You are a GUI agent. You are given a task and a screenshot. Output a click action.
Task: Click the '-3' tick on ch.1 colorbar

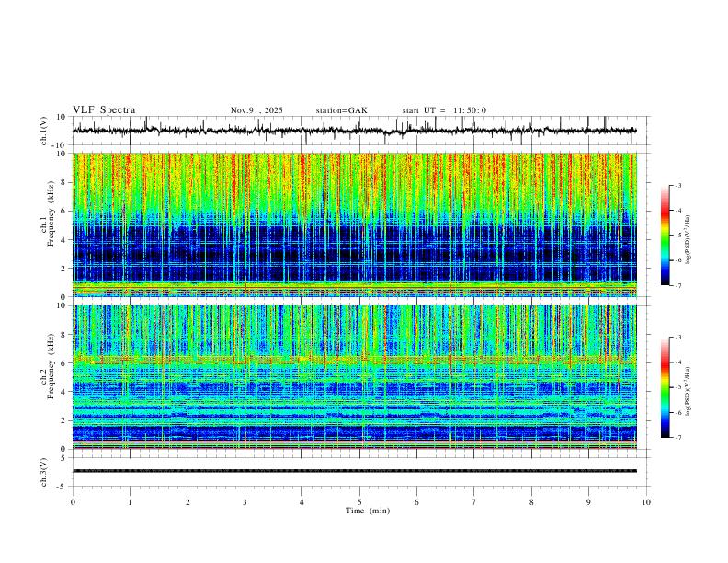(x=678, y=186)
